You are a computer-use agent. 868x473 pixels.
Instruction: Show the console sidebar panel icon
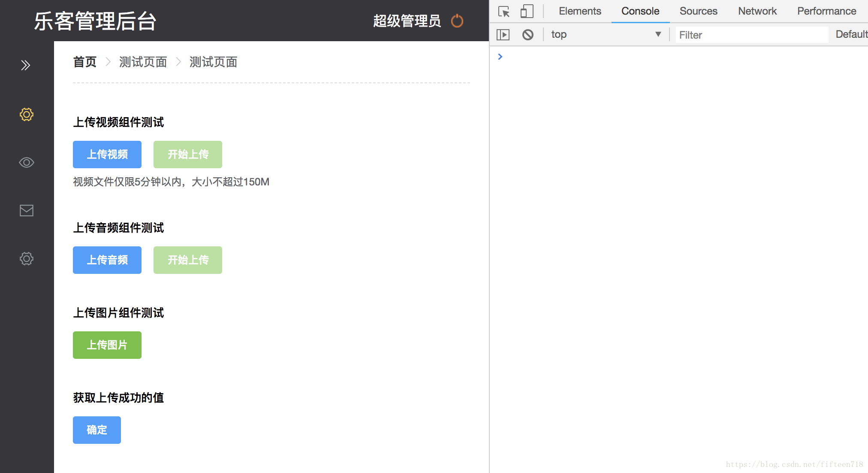point(503,34)
